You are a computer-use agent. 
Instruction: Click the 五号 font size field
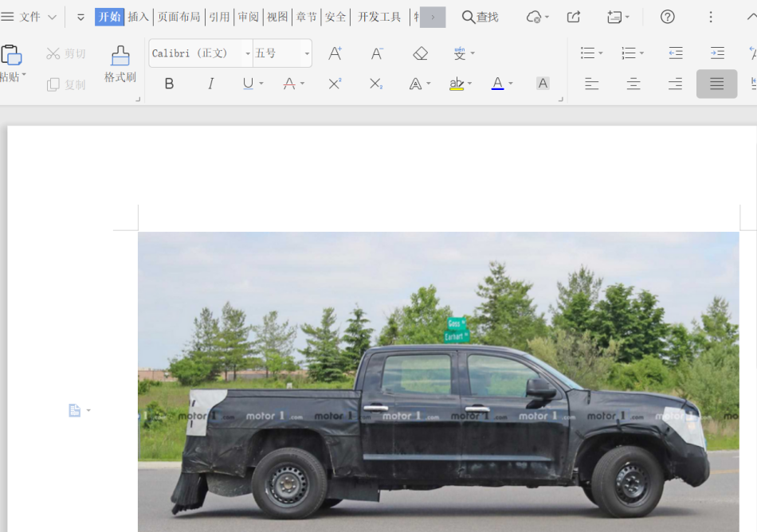pos(277,53)
